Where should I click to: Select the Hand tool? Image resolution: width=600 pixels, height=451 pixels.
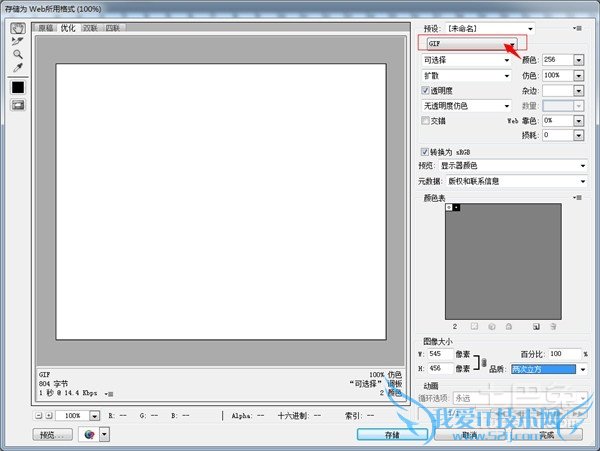tap(18, 28)
